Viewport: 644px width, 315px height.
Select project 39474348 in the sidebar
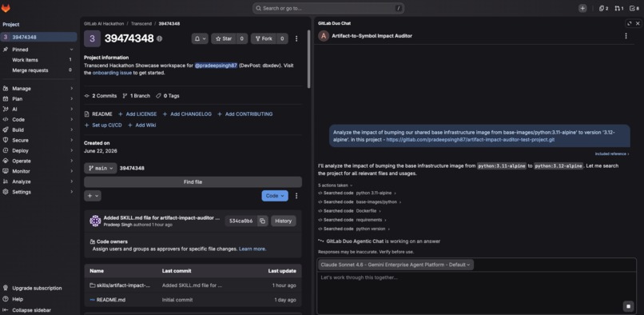click(x=39, y=37)
